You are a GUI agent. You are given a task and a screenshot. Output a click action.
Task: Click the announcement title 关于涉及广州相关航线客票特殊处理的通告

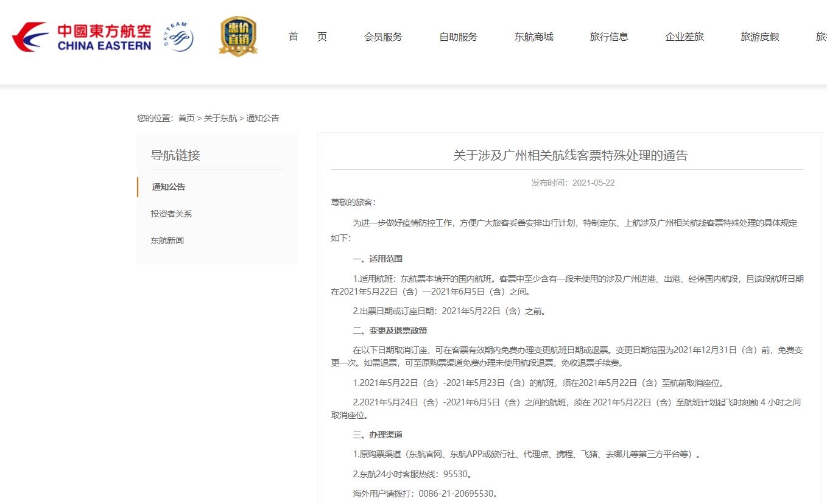(x=570, y=155)
